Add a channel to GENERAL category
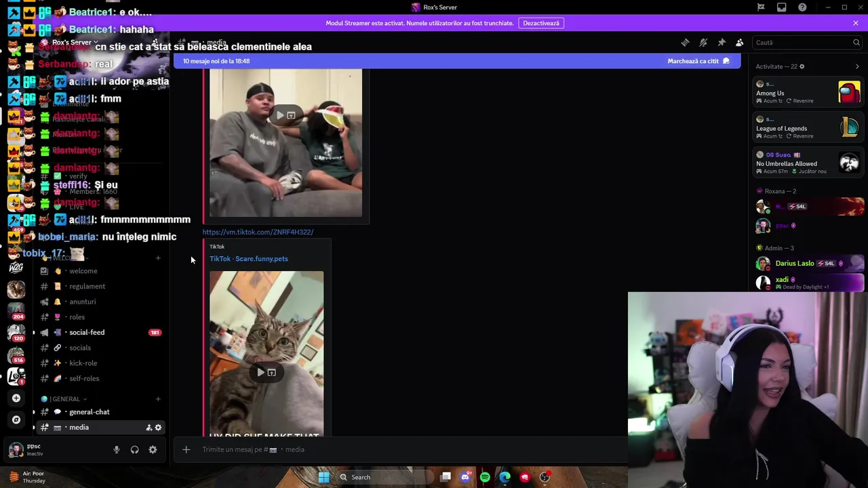Viewport: 868px width, 488px height. tap(158, 399)
